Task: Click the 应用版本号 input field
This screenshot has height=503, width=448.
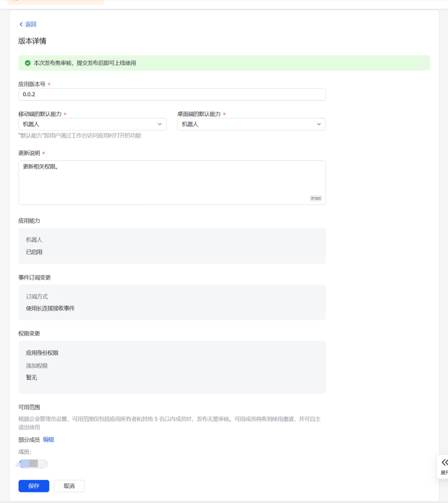Action: 172,94
